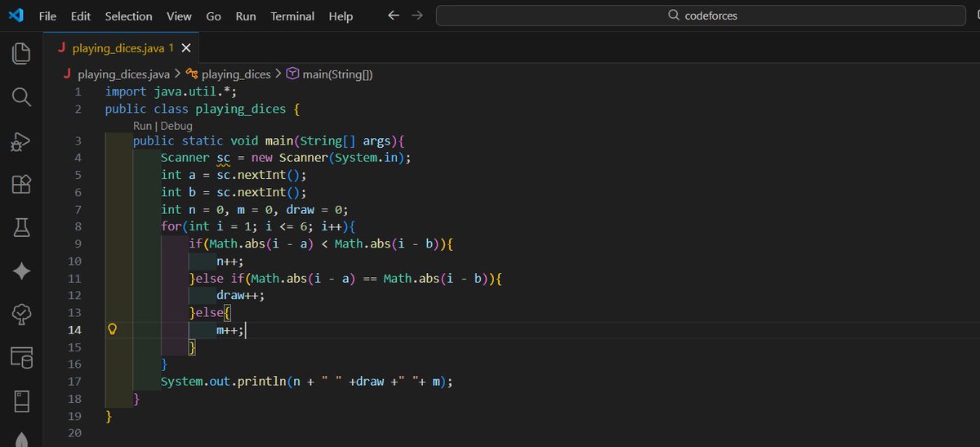
Task: Click the System.out.println statement
Action: (306, 381)
